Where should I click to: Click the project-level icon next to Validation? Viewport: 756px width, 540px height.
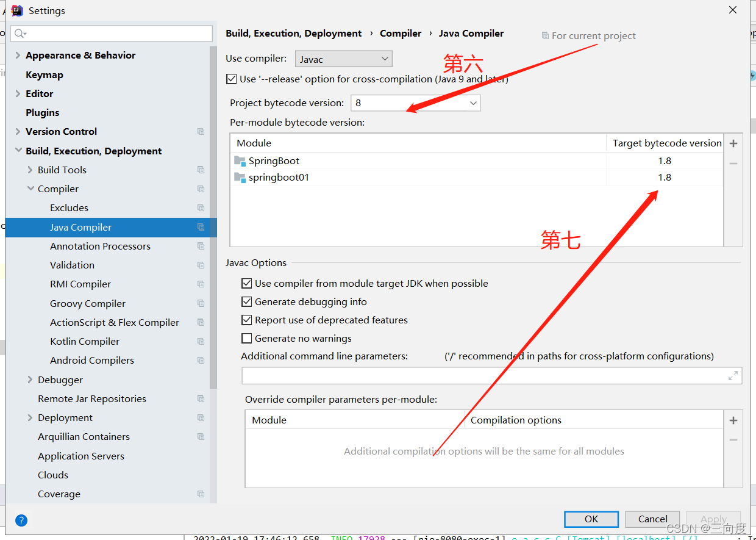tap(201, 265)
